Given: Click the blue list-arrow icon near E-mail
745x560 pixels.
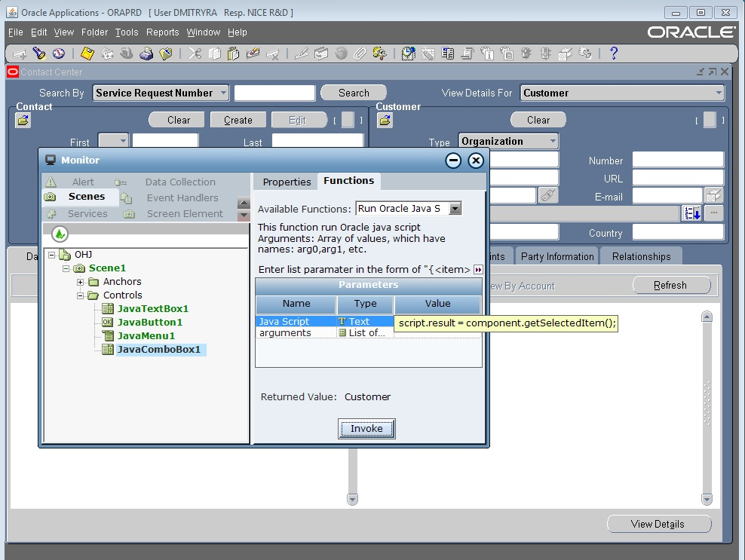Looking at the screenshot, I should click(x=691, y=213).
